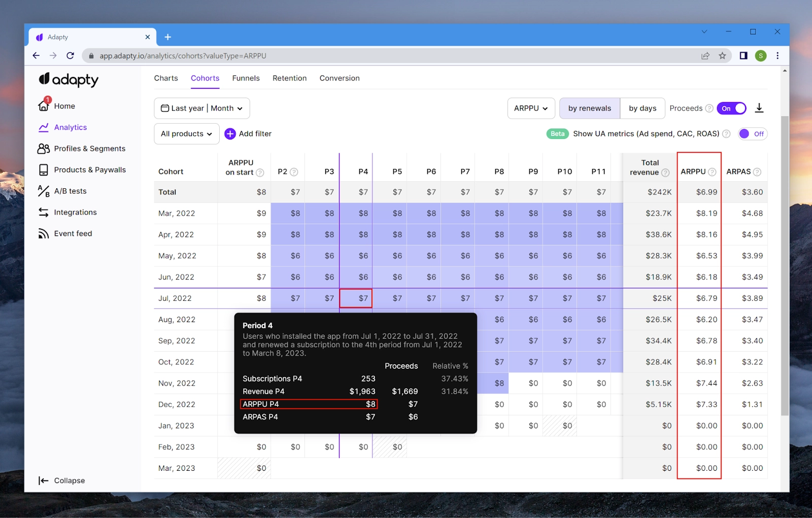Open a new browser tab

coord(168,37)
